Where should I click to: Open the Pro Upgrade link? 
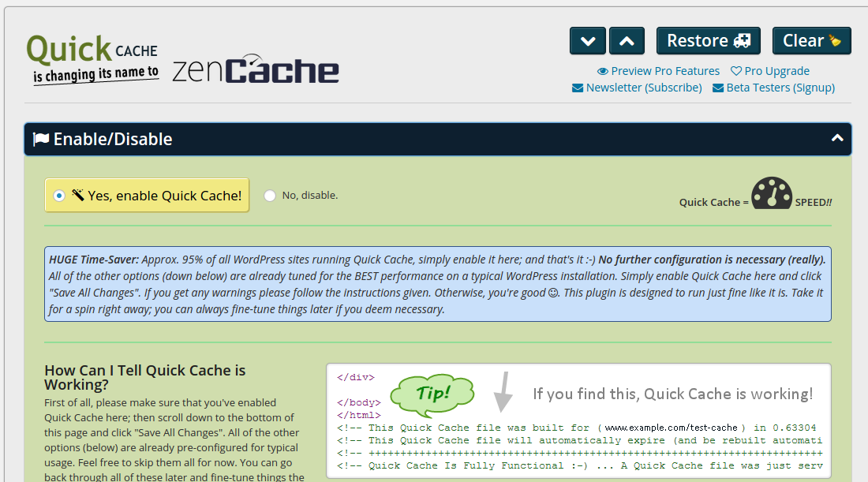pos(776,71)
